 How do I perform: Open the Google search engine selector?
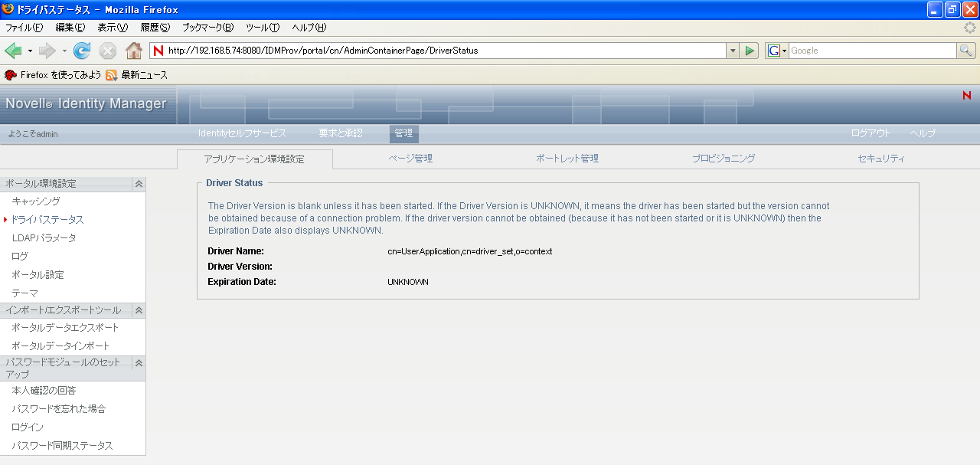click(x=778, y=51)
